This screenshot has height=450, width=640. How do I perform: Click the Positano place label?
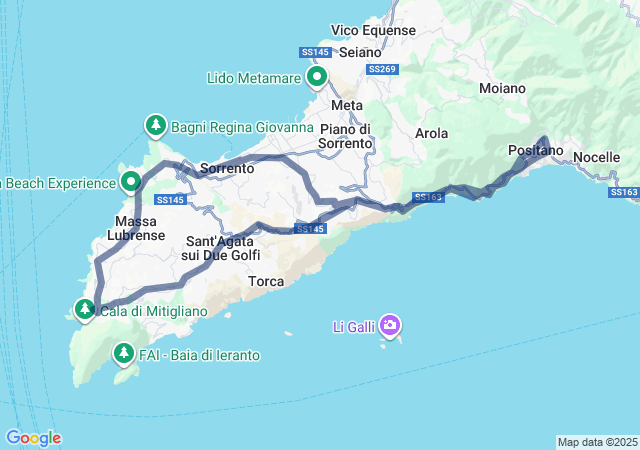pyautogui.click(x=536, y=150)
